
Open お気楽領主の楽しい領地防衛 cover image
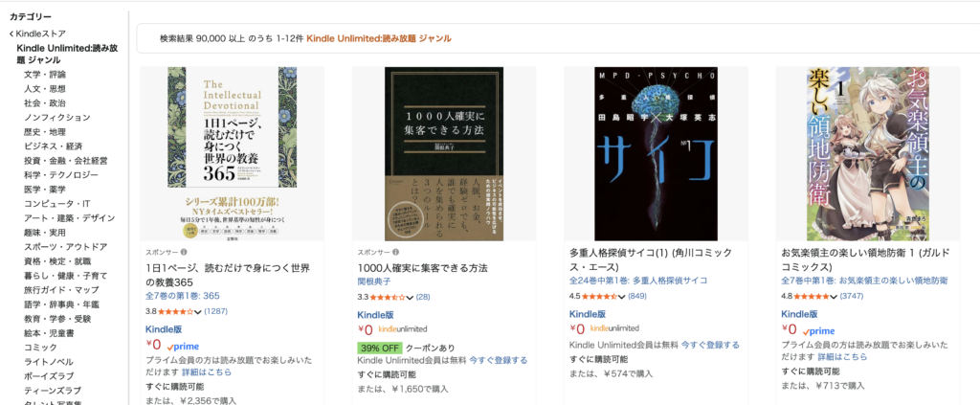[x=867, y=154]
